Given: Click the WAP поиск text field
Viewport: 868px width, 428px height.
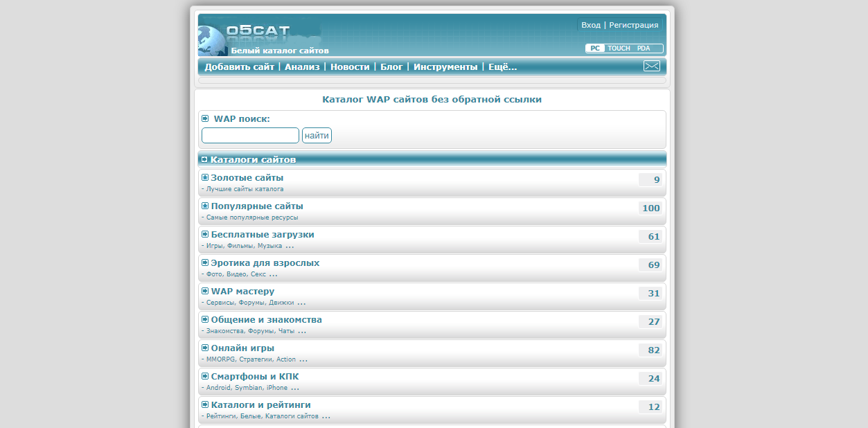Looking at the screenshot, I should tap(250, 136).
